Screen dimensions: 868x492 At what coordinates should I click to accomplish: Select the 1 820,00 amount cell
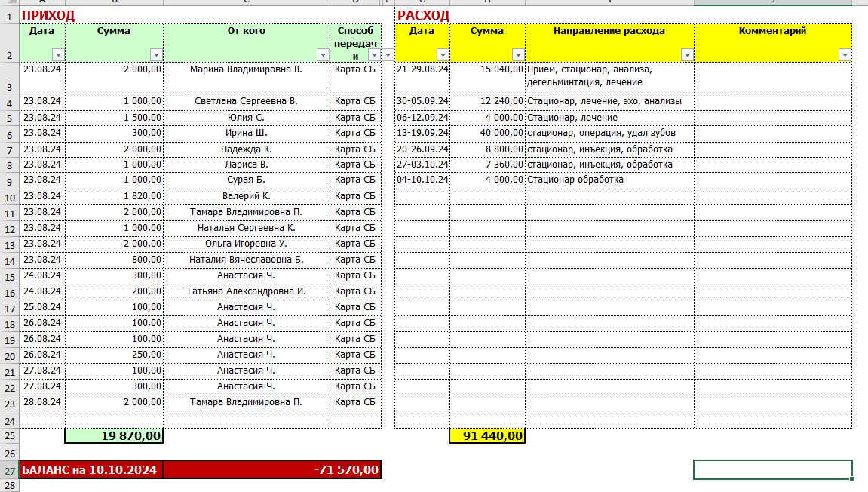coord(114,196)
